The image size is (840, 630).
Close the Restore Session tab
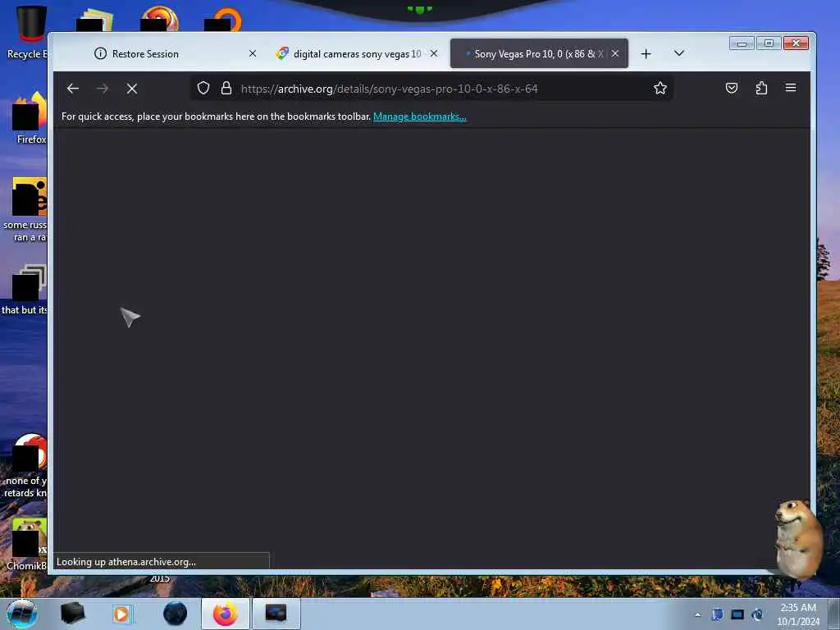(x=253, y=53)
